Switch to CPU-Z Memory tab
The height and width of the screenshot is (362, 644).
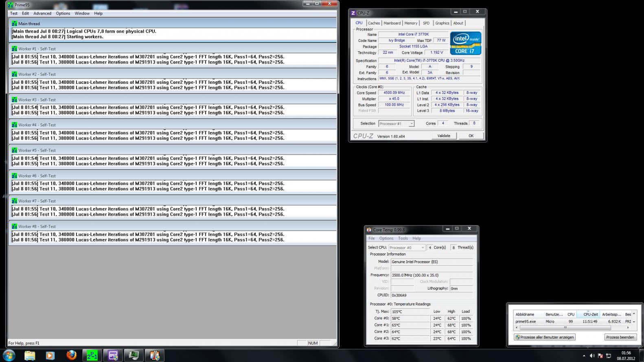pyautogui.click(x=411, y=23)
